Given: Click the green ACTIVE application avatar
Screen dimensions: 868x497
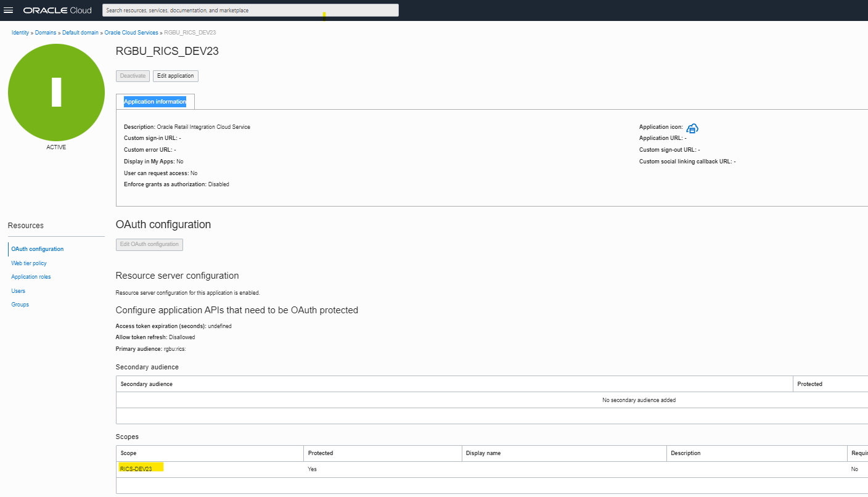Looking at the screenshot, I should [x=56, y=92].
